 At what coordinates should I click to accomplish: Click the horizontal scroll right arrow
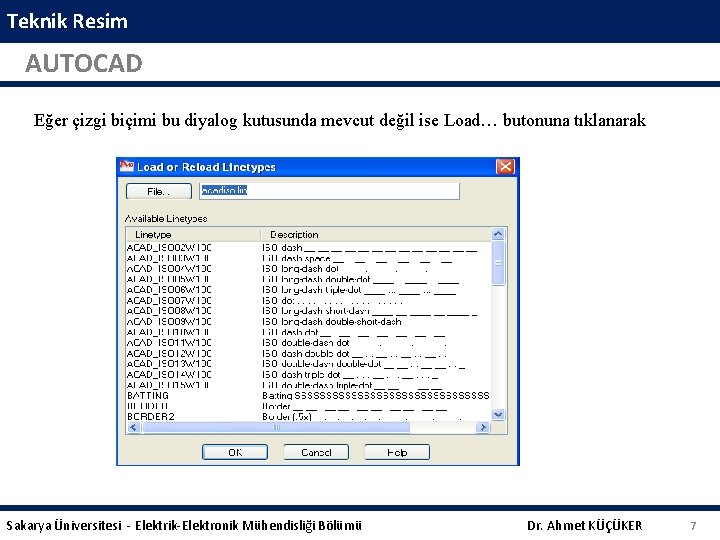click(x=483, y=428)
